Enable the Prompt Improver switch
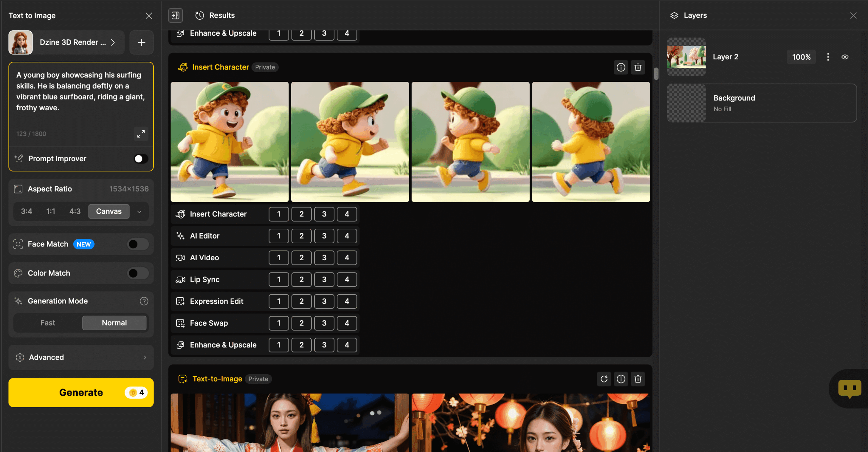 (x=140, y=158)
